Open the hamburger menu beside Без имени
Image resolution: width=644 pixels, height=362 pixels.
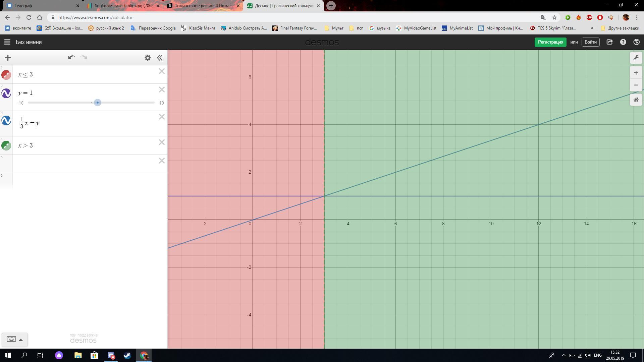point(7,42)
